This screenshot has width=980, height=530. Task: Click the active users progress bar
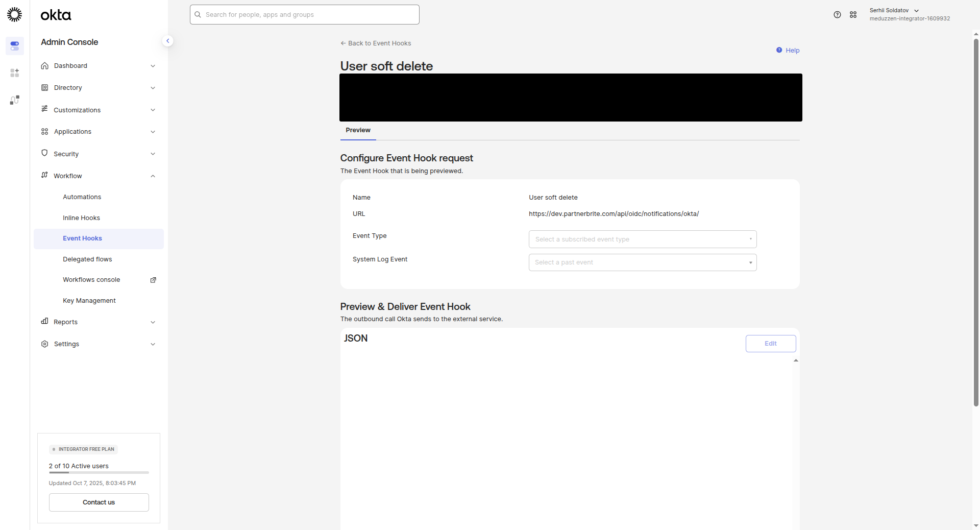[x=99, y=473]
